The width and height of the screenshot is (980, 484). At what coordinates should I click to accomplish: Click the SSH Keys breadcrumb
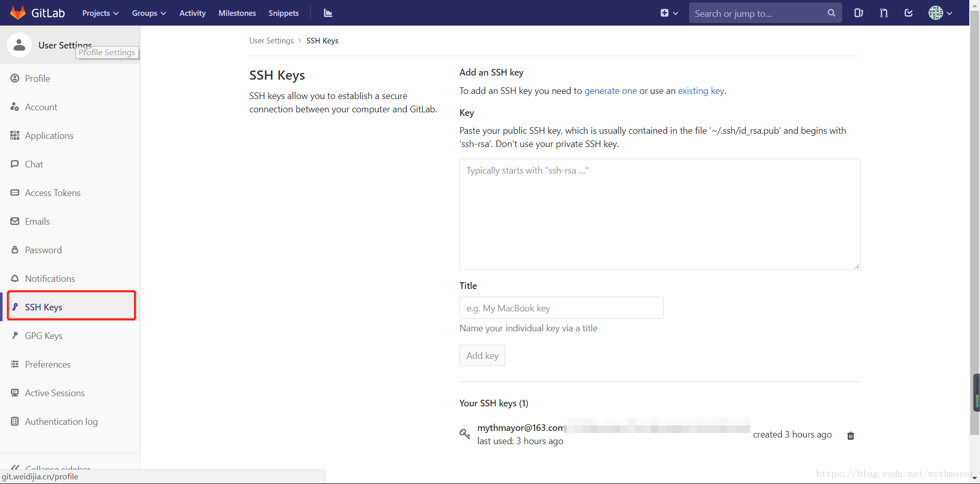point(322,40)
